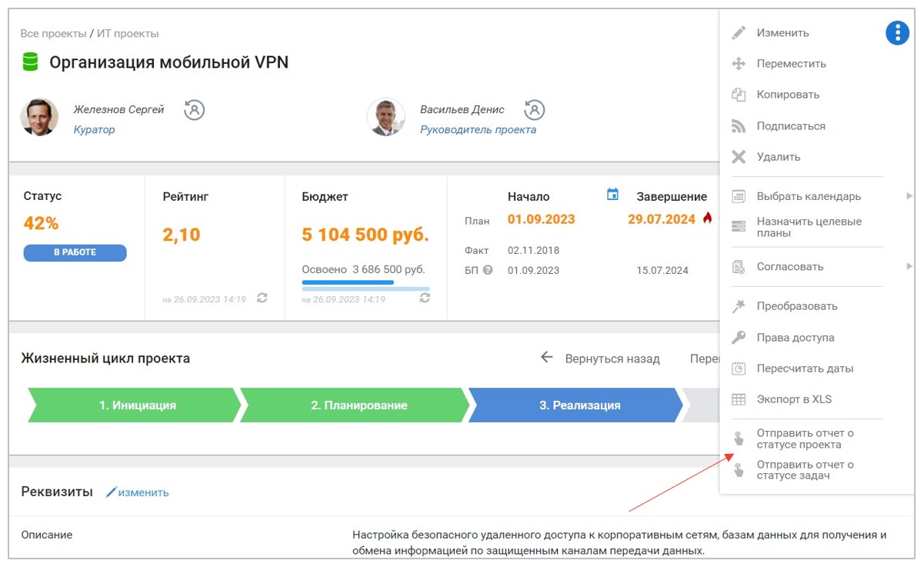Screen dimensions: 924x567
Task: Click the replace-user icon beside Железнов Сергей
Action: pos(195,110)
